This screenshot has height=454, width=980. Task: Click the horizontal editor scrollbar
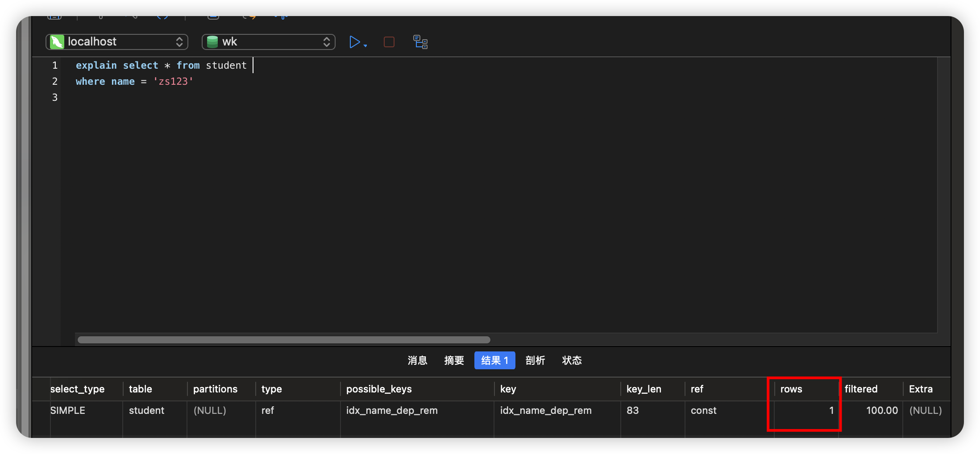point(284,340)
